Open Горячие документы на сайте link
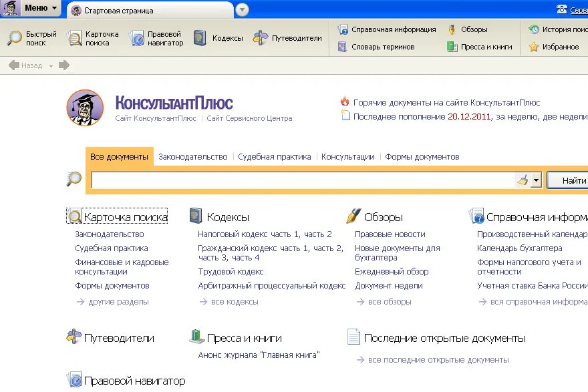Screen dimensions: 588x392 pos(446,102)
